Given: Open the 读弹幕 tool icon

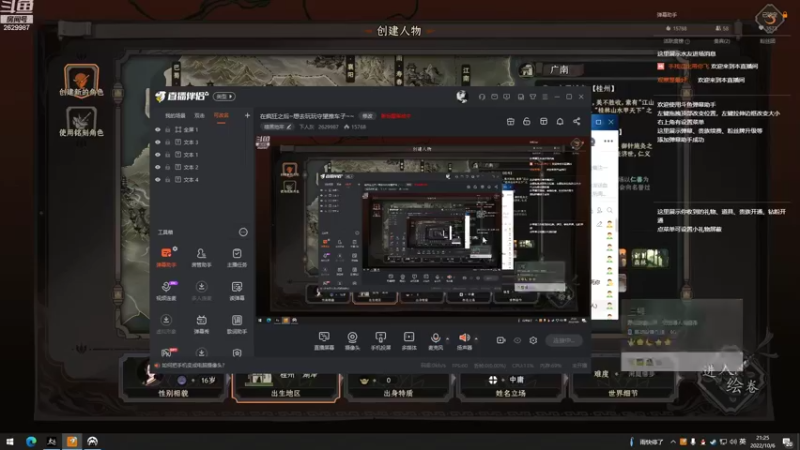Looking at the screenshot, I should click(237, 291).
